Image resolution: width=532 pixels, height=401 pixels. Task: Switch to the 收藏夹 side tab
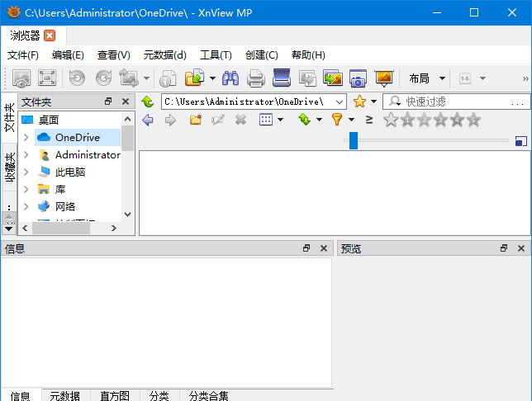(10, 167)
